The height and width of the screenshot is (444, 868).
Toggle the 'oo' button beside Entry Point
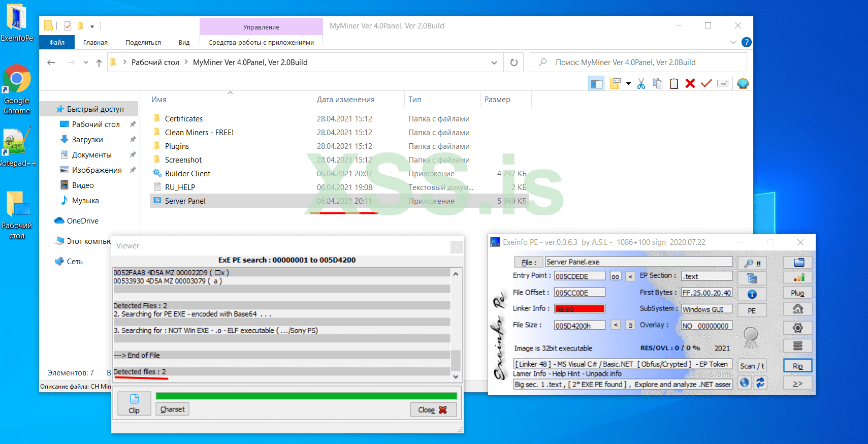point(615,276)
